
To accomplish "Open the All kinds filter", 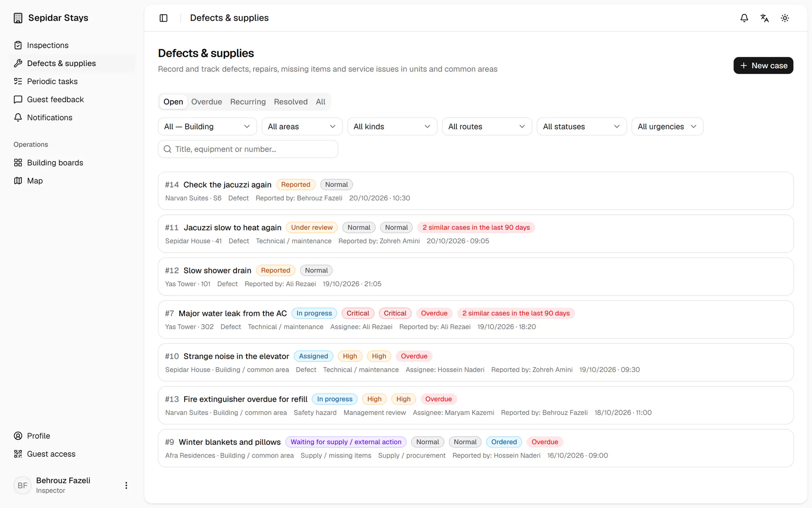I will click(x=392, y=126).
